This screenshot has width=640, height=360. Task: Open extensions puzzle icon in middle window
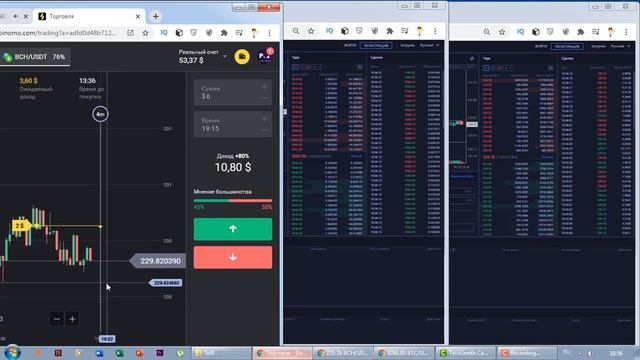(x=390, y=31)
